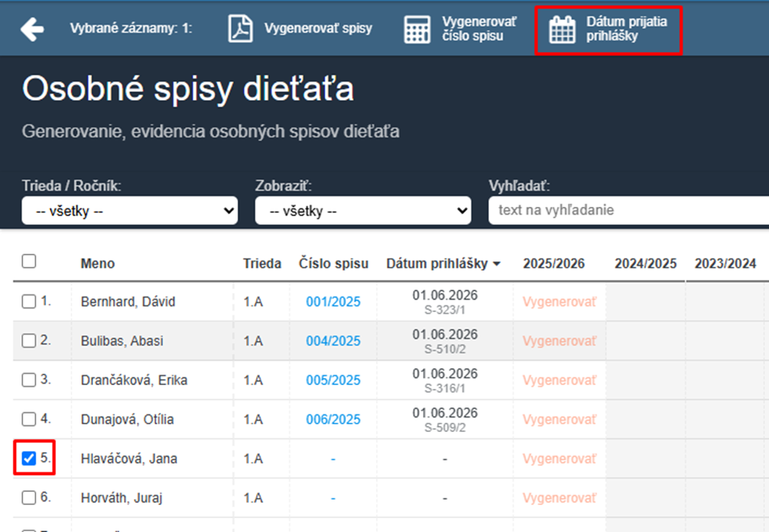The image size is (769, 532).
Task: Click the 2023/2024 column header
Action: point(725,264)
